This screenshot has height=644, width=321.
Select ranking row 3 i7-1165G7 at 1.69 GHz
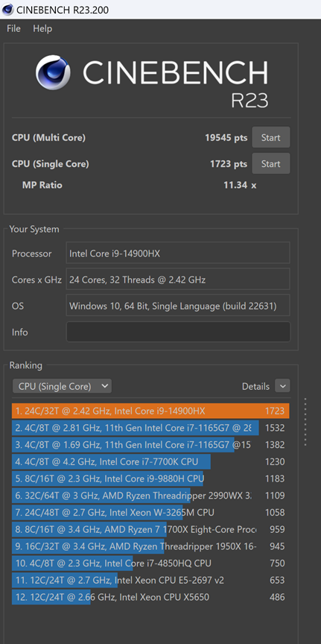[150, 445]
